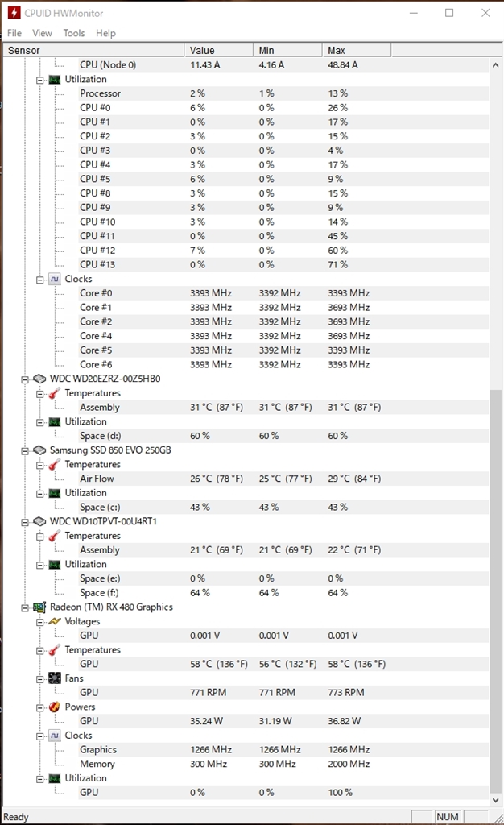Open the View menu
This screenshot has width=504, height=825.
point(42,33)
